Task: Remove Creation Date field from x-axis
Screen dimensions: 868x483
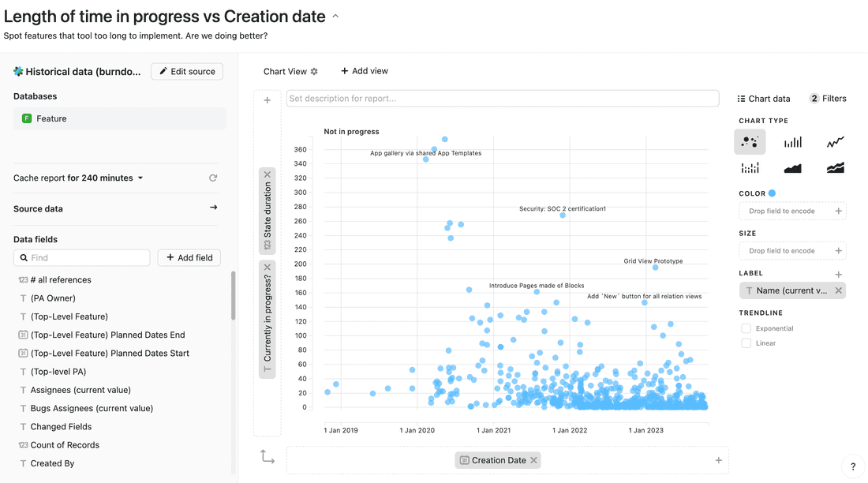Action: (534, 461)
